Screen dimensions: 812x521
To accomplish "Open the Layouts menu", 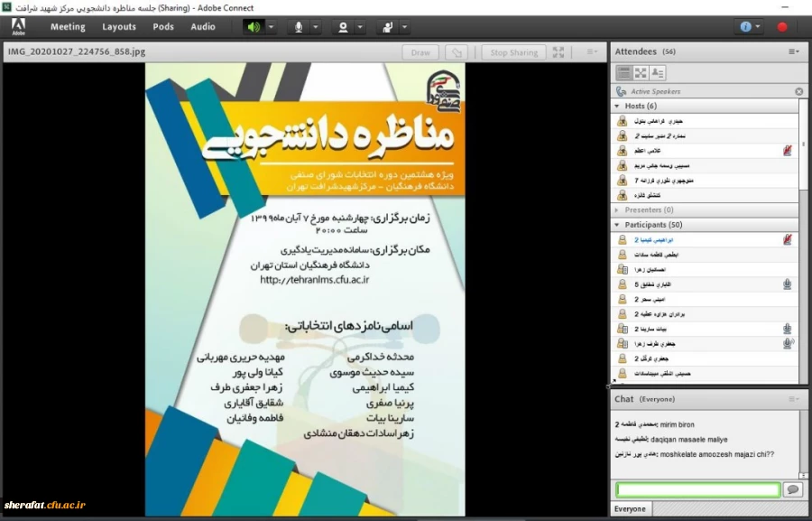I will 119,26.
